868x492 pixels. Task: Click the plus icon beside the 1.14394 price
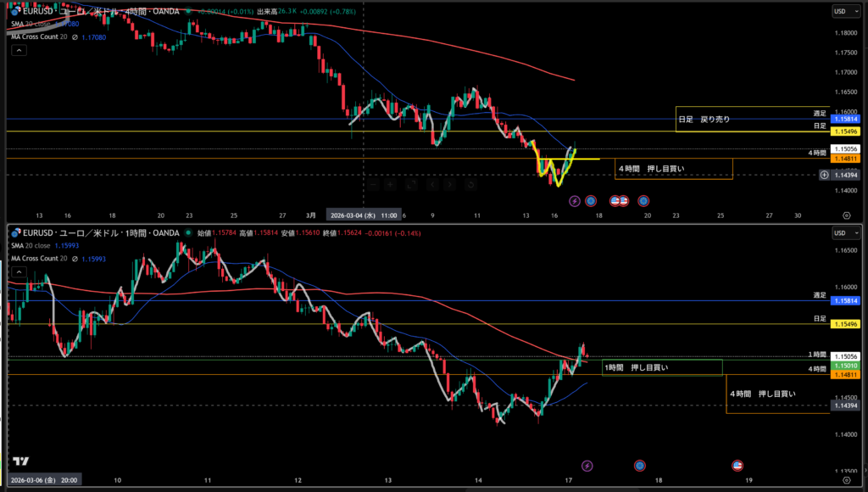825,175
